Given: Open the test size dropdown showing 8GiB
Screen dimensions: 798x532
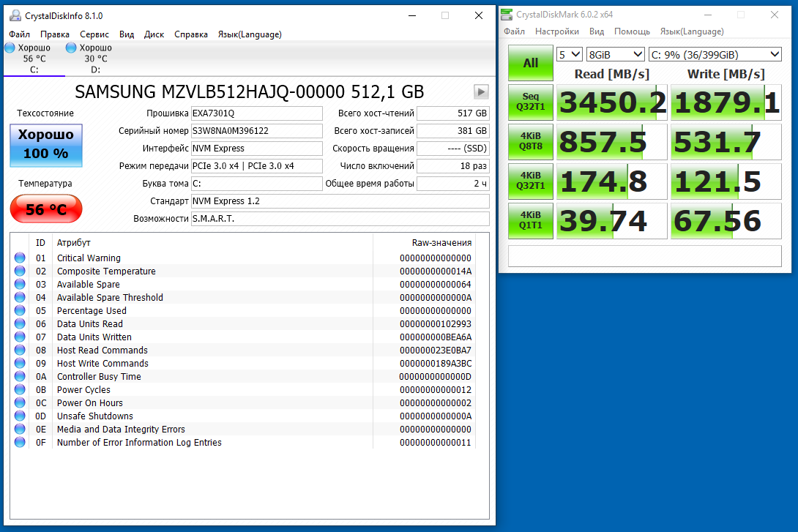Looking at the screenshot, I should point(616,54).
